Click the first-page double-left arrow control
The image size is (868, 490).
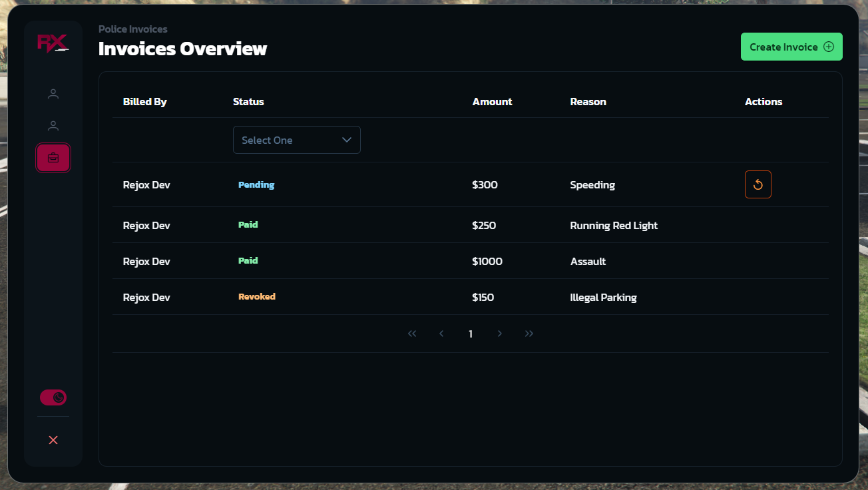(x=412, y=334)
